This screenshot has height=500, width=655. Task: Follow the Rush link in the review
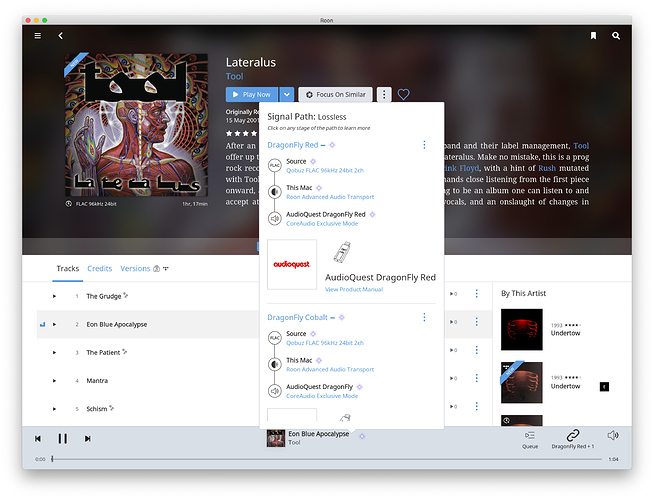[547, 168]
